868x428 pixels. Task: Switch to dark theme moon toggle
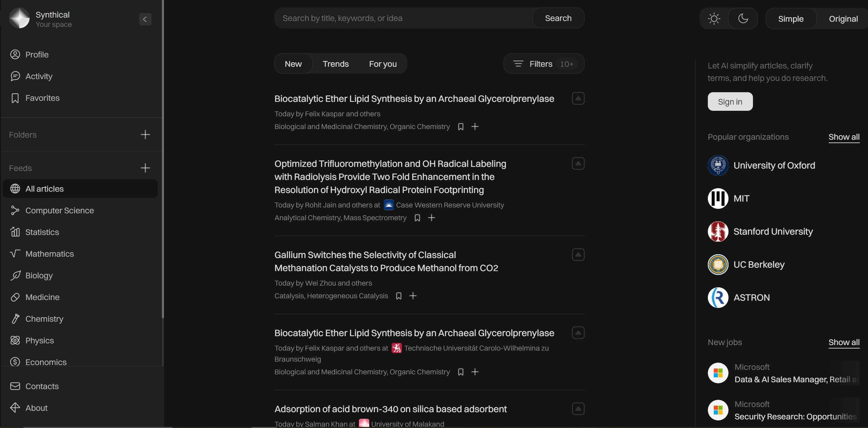(743, 19)
